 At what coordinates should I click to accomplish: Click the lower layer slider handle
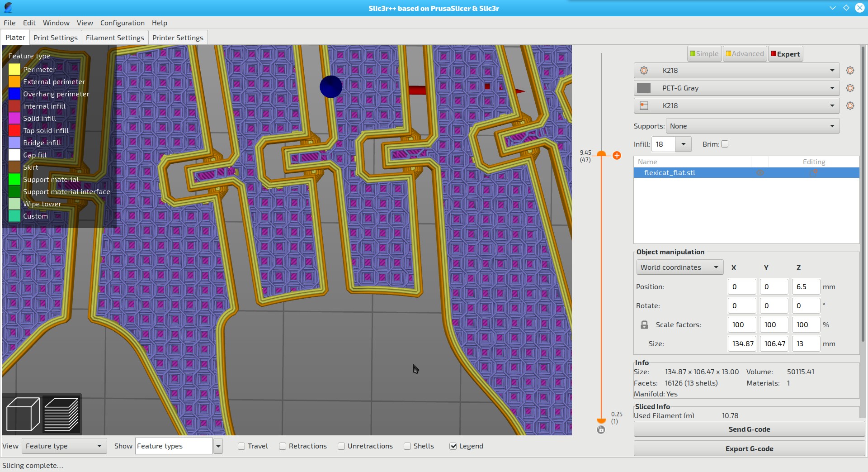[x=601, y=421]
